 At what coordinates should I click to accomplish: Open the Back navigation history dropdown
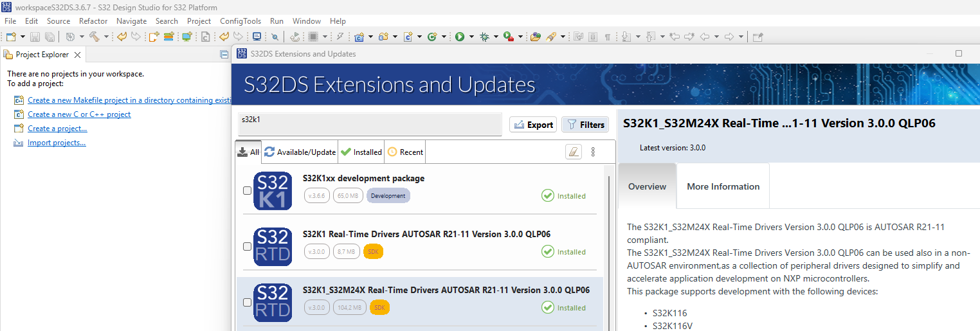(716, 37)
